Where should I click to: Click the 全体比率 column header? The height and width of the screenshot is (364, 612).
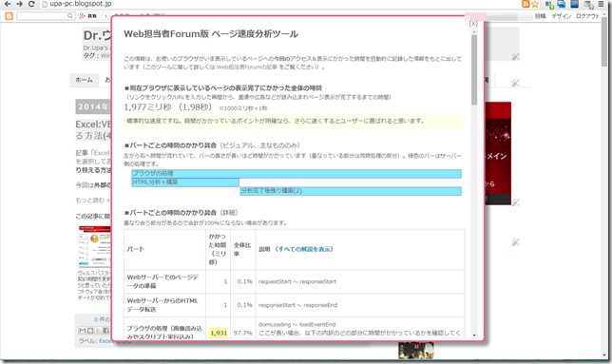point(242,249)
